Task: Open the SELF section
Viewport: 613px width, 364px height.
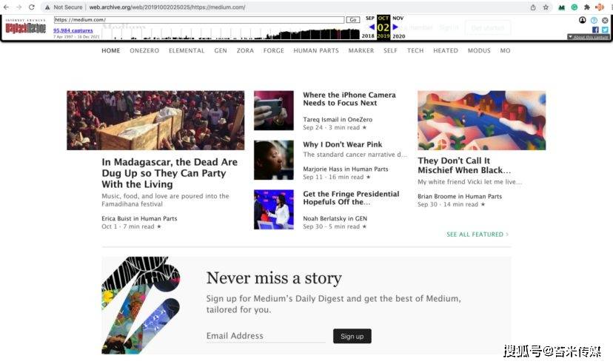Action: point(390,51)
